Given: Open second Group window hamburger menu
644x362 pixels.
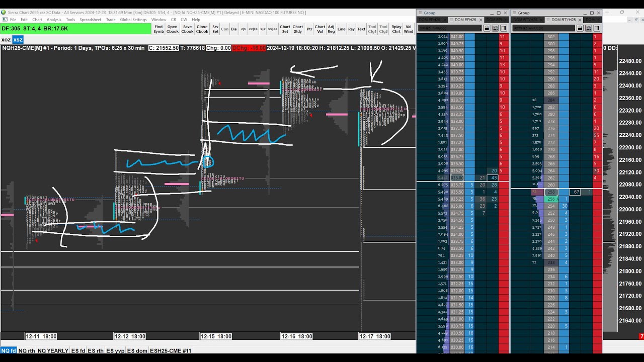Looking at the screenshot, I should coord(514,13).
